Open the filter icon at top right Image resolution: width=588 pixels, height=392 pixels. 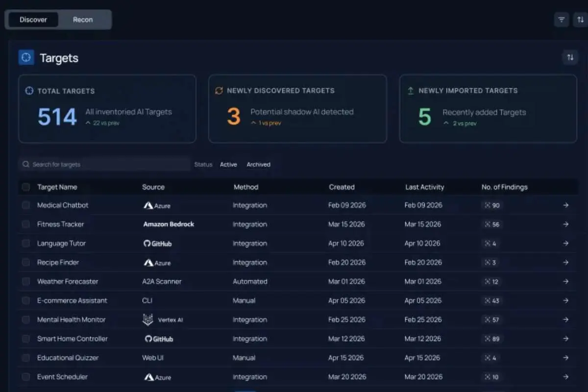click(562, 20)
